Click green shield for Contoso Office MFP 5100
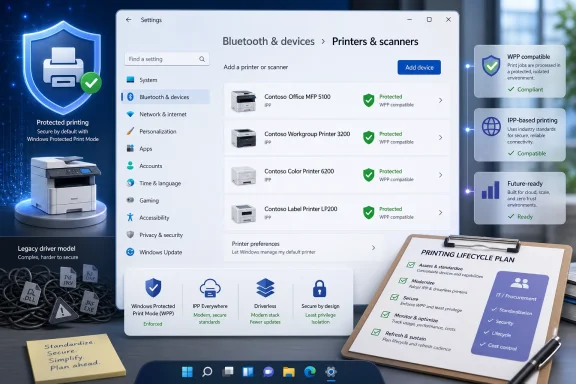Image resolution: width=576 pixels, height=384 pixels. tap(368, 100)
